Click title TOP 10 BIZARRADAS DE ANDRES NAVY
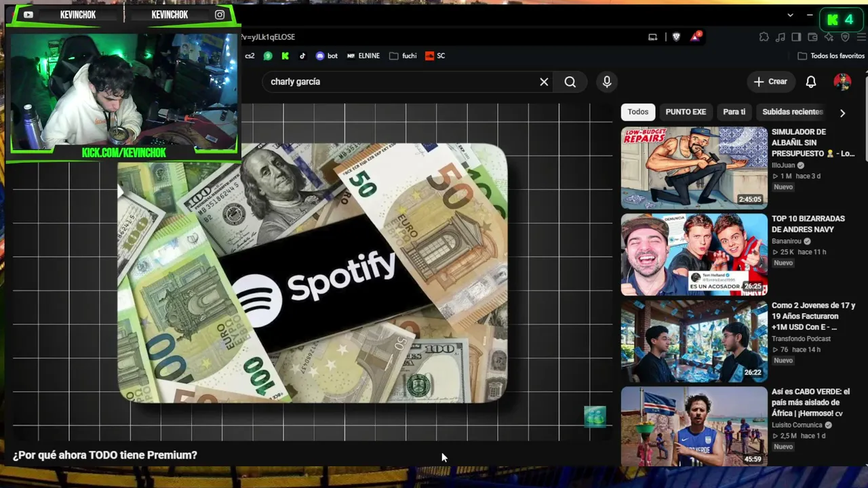The height and width of the screenshot is (488, 868). click(x=808, y=224)
